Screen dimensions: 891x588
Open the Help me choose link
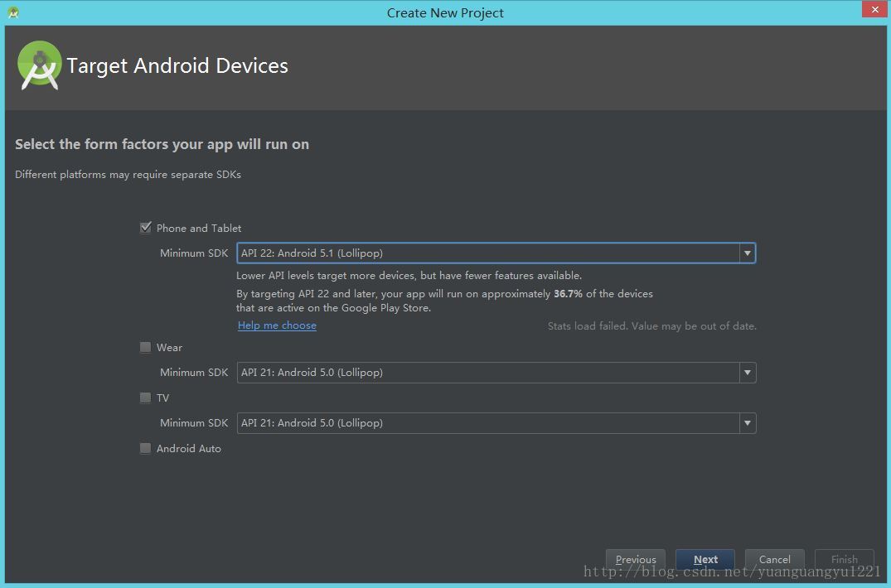(278, 325)
